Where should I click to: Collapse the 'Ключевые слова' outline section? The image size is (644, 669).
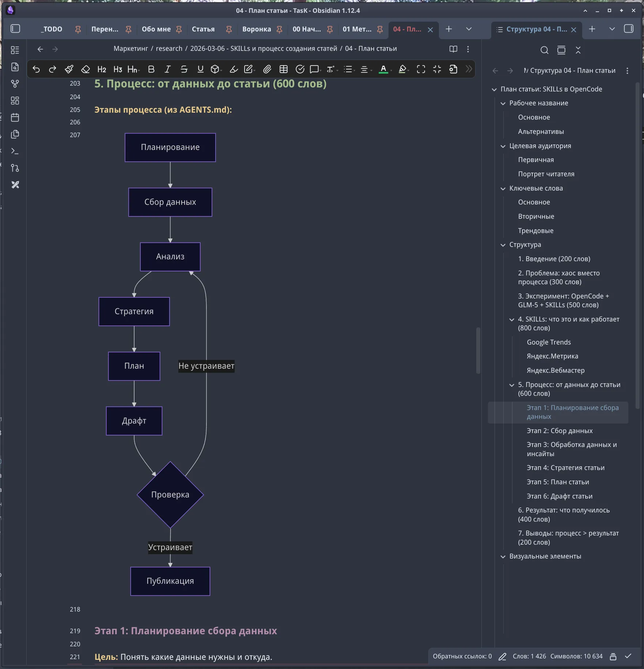pos(503,189)
